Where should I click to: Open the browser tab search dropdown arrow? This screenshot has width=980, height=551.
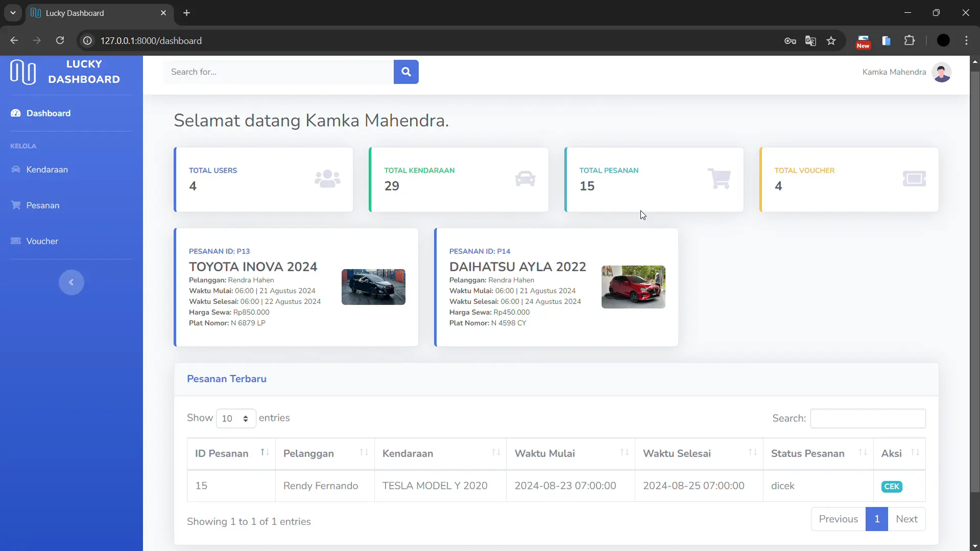(x=13, y=13)
